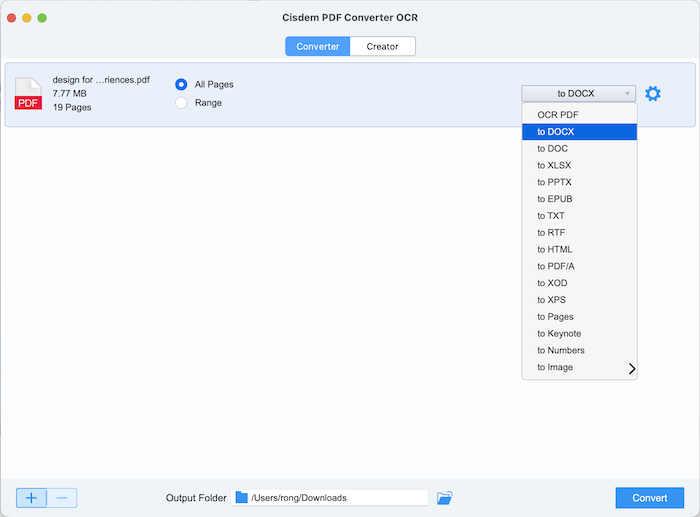Choose to Image output format
700x517 pixels.
tap(579, 367)
